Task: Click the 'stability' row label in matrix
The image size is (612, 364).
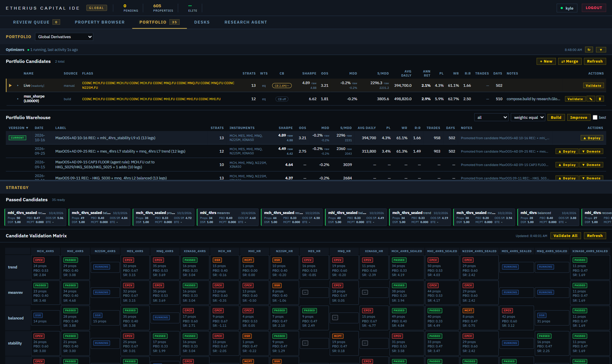Action: [x=15, y=343]
